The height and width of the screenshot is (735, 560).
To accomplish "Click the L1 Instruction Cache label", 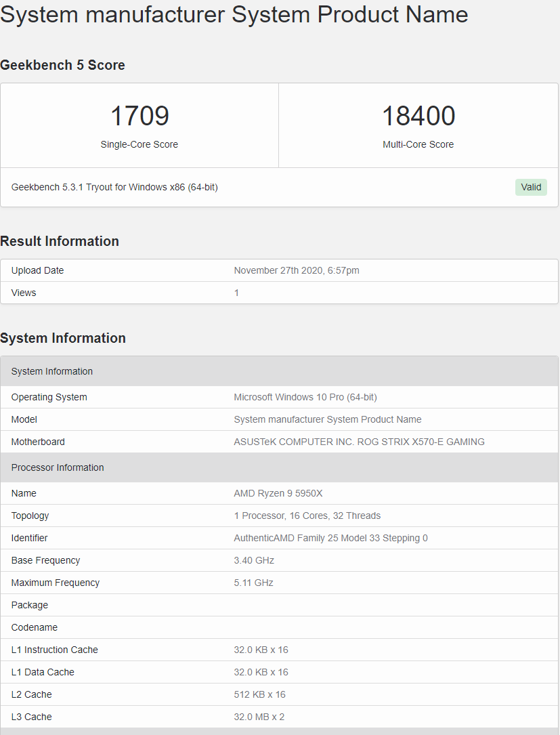I will pos(54,650).
